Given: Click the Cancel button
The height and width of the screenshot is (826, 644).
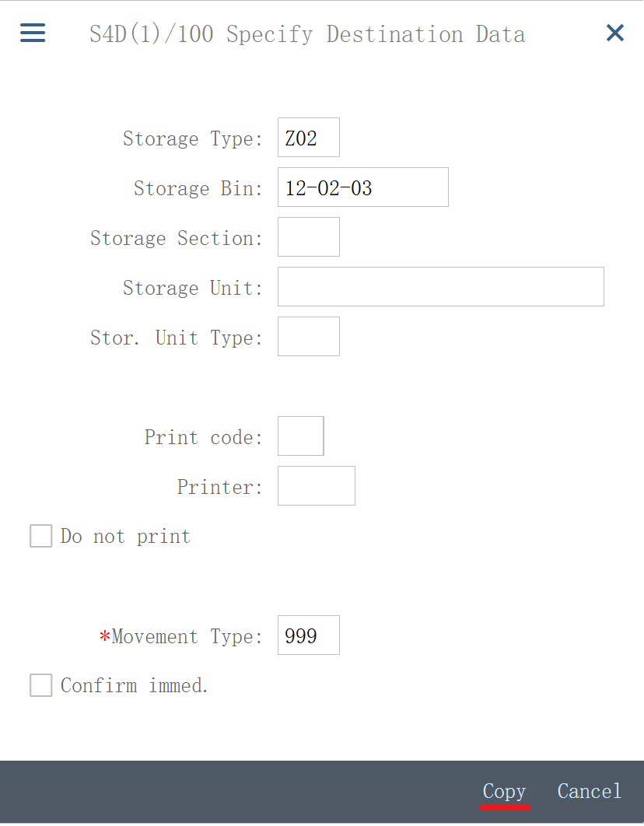Looking at the screenshot, I should pos(589,792).
